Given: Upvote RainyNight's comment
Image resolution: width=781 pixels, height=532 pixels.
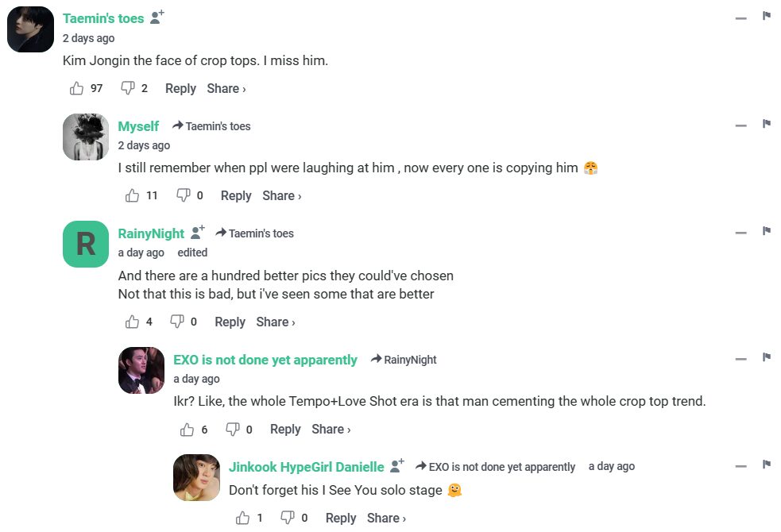Looking at the screenshot, I should point(132,322).
